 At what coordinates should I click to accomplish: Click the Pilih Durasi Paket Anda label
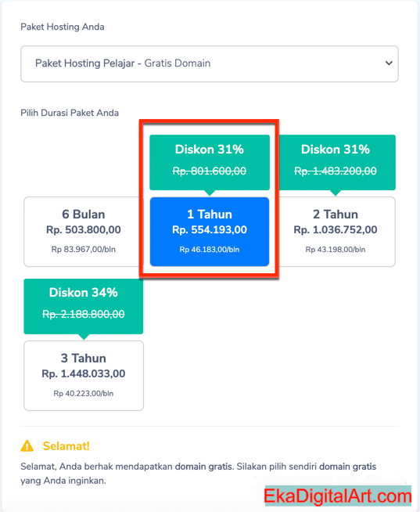click(x=70, y=113)
